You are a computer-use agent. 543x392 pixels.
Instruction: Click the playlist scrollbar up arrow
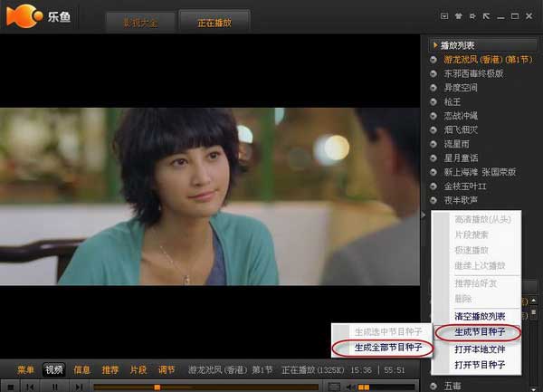(x=534, y=301)
